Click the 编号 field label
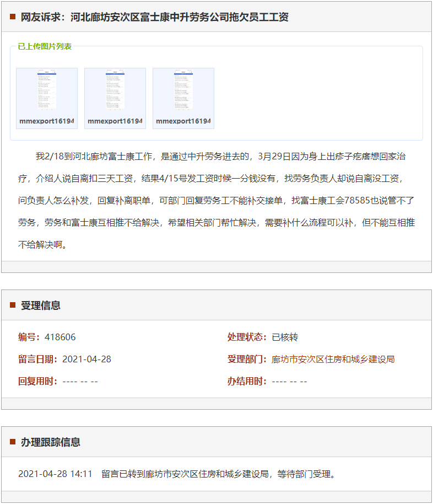 tap(29, 337)
